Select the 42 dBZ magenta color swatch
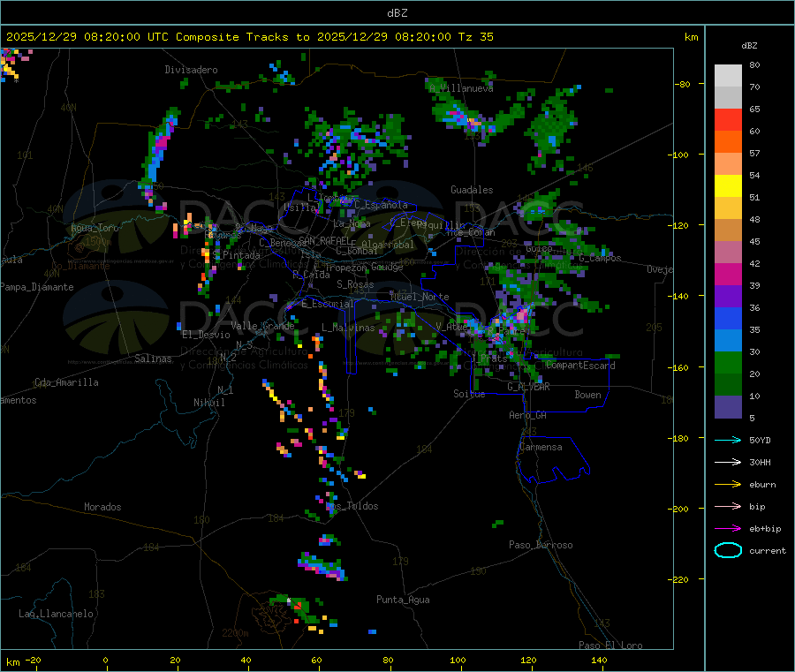 click(728, 274)
